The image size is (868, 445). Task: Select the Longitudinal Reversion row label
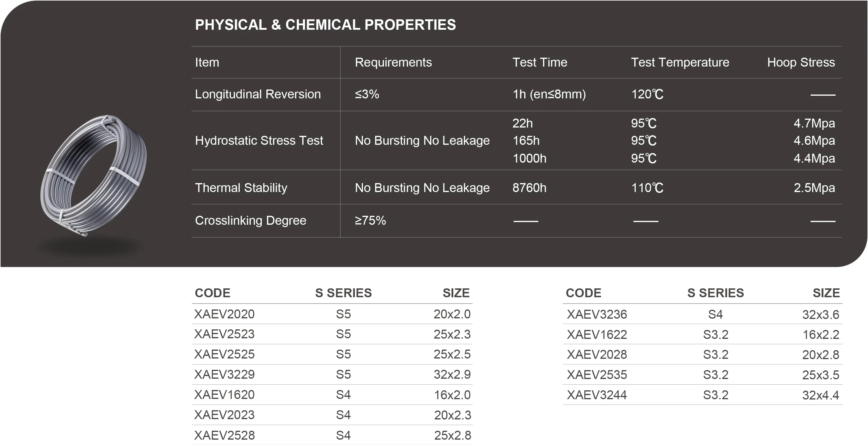pyautogui.click(x=258, y=94)
